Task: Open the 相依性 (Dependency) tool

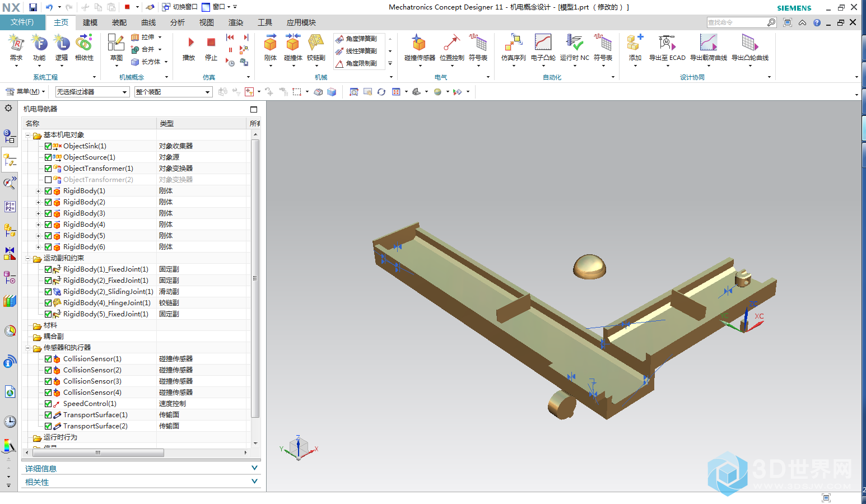Action: pos(84,47)
